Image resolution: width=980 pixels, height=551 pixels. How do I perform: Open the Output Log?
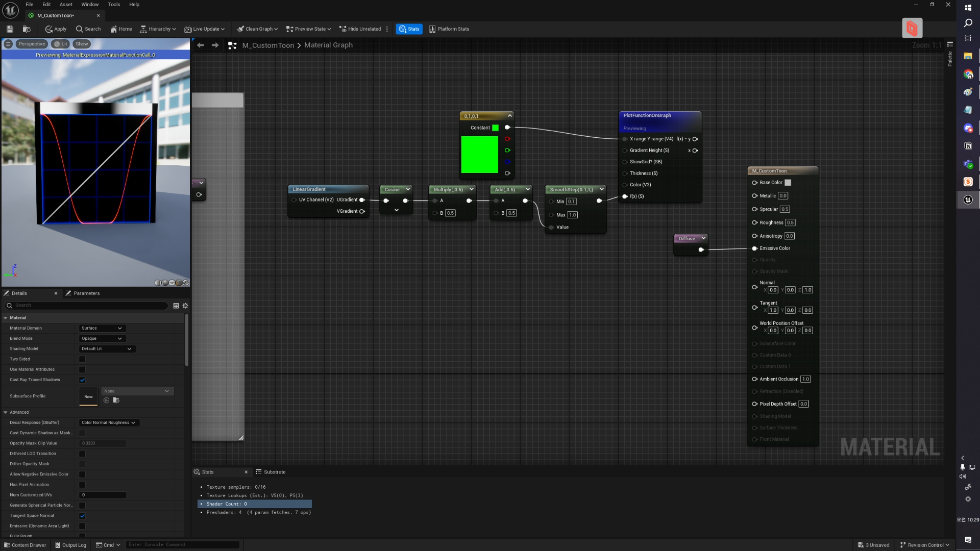tap(70, 545)
